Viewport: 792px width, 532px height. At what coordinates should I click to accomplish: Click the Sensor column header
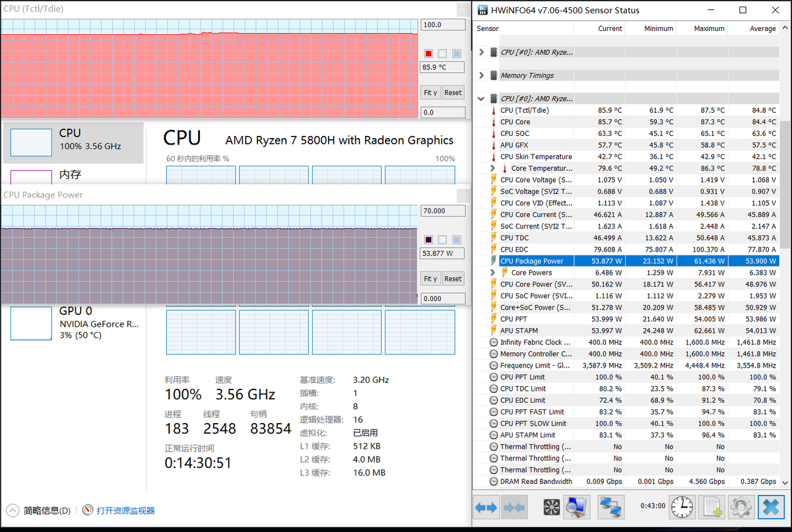click(523, 28)
